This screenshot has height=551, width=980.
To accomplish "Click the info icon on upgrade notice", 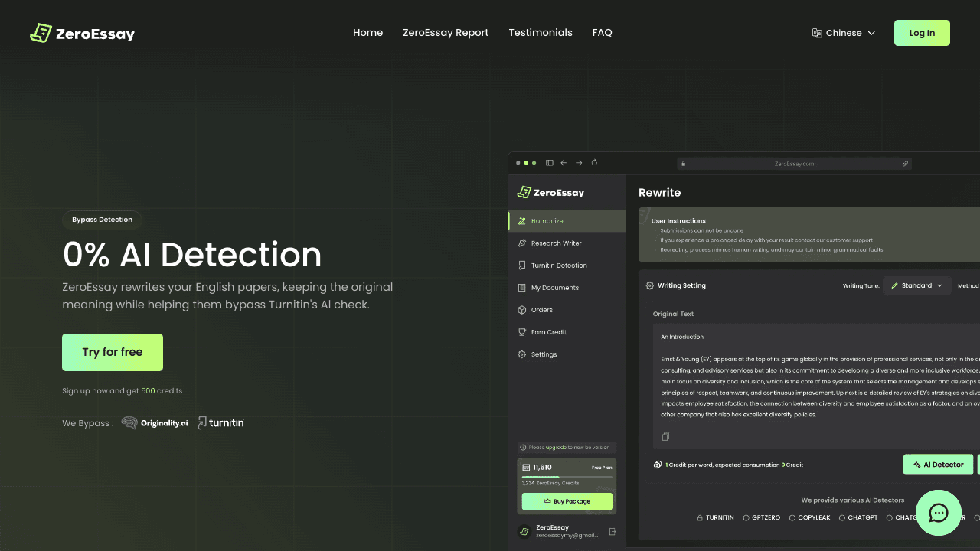I will point(523,448).
